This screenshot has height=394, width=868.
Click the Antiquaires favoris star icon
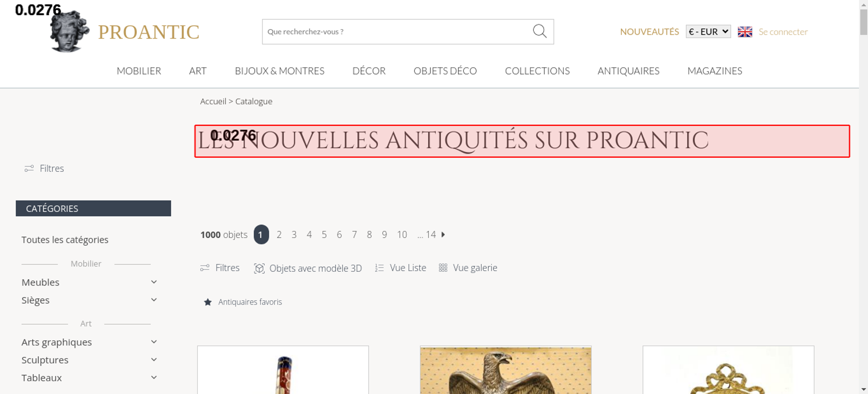point(208,302)
